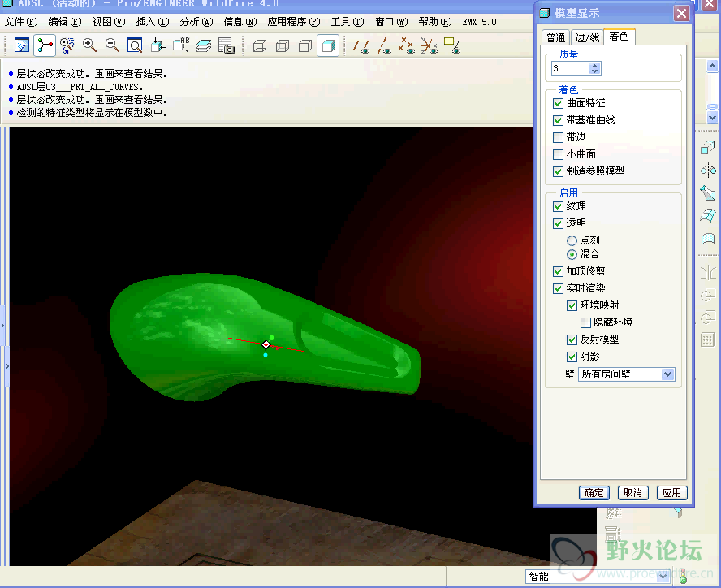Click the orient mode icon
This screenshot has width=721, height=588.
67,45
